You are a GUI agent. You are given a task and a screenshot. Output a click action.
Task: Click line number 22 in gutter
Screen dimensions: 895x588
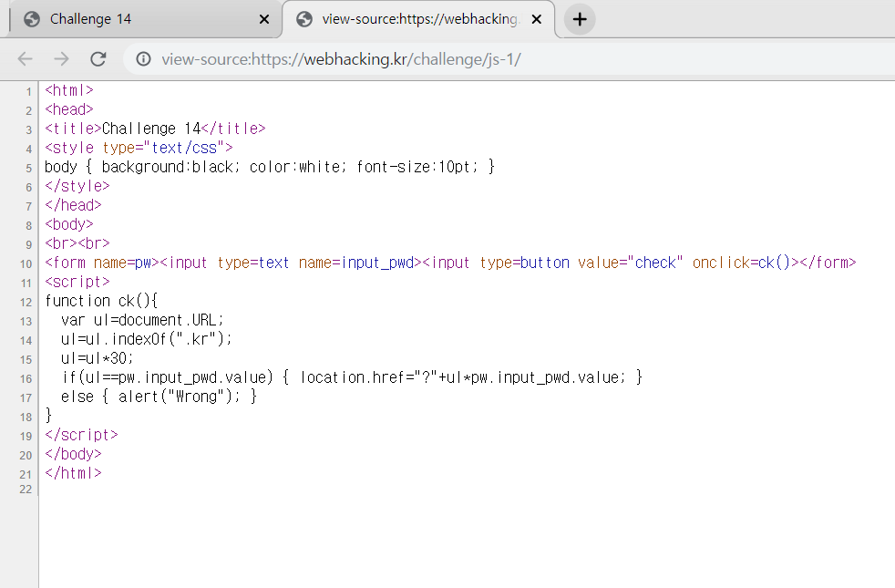[x=26, y=490]
